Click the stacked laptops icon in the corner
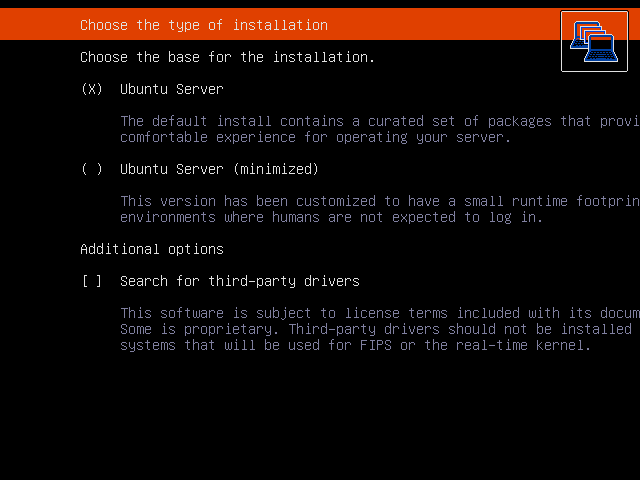This screenshot has width=640, height=480. pos(594,41)
